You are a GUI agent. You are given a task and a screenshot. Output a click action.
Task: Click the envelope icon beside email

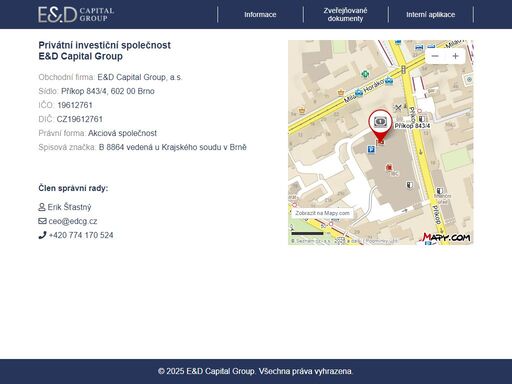coord(42,221)
